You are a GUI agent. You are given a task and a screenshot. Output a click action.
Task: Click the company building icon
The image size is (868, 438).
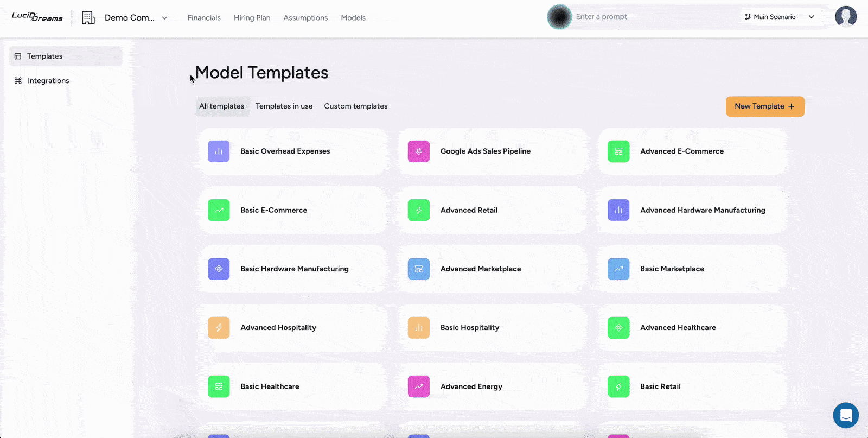(88, 18)
